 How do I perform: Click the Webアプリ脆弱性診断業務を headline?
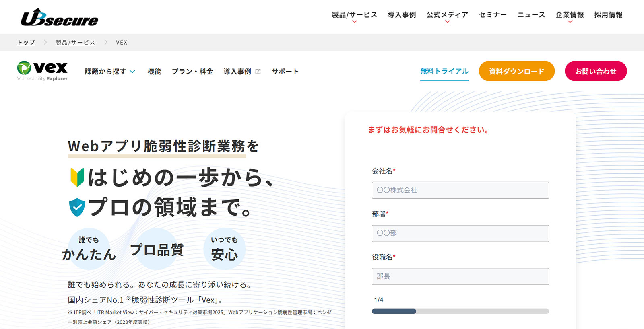pos(163,146)
